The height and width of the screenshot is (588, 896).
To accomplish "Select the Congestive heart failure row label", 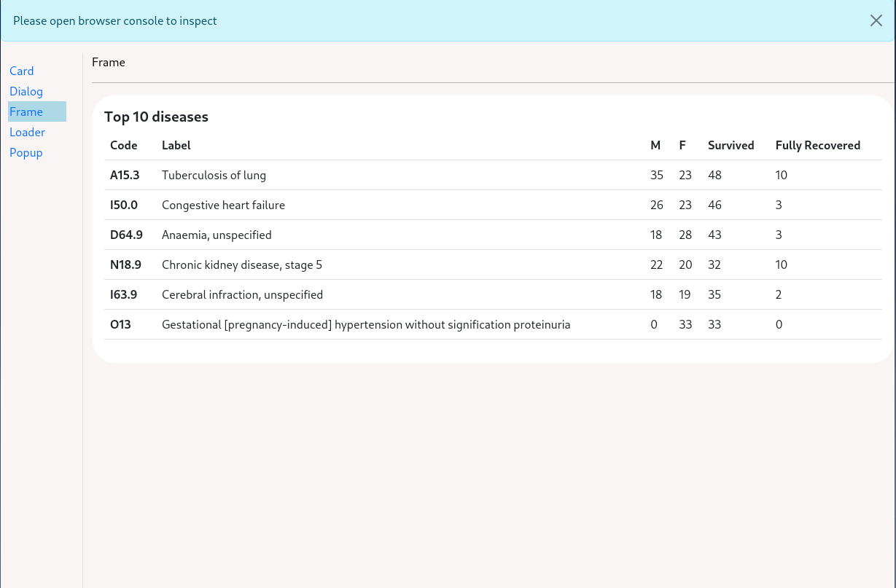I will (x=223, y=205).
